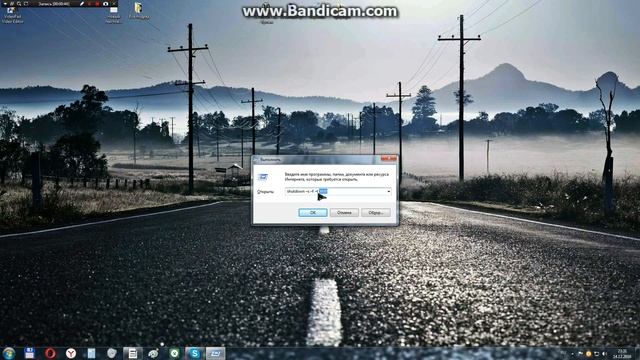Open VideoPad Video Editor desktop shortcut
Viewport: 640px width, 360px height.
pyautogui.click(x=12, y=15)
